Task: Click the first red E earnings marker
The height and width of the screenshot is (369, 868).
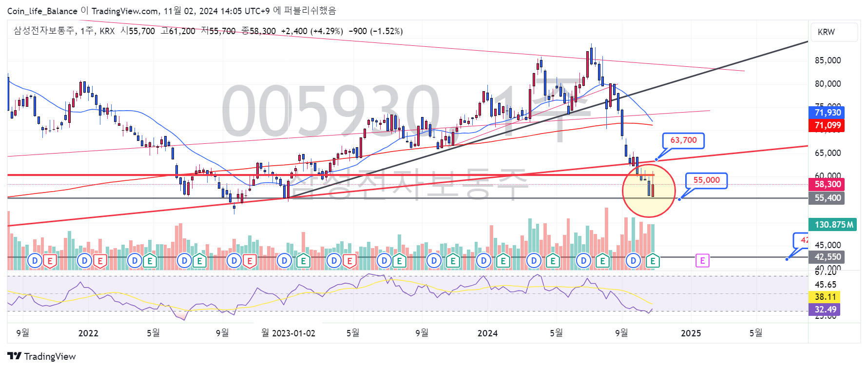Action: coord(50,261)
